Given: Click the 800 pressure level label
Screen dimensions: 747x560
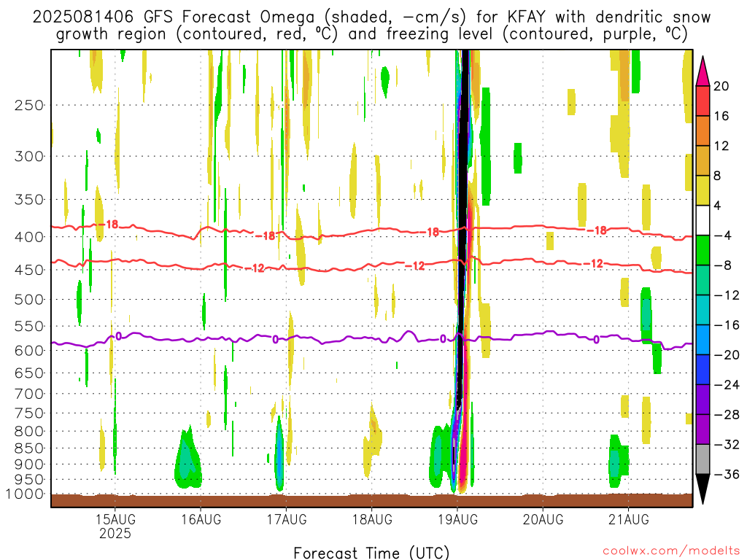Looking at the screenshot, I should (x=29, y=432).
